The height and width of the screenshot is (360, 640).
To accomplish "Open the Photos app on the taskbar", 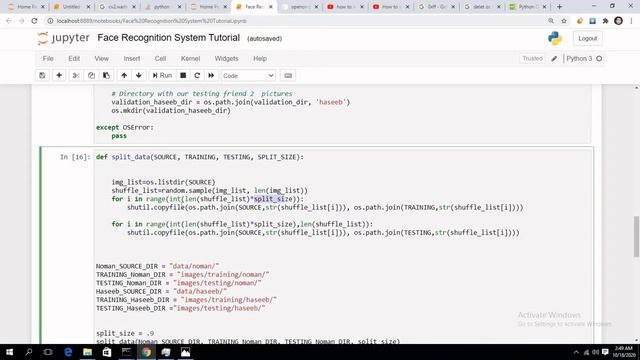I will point(185,352).
